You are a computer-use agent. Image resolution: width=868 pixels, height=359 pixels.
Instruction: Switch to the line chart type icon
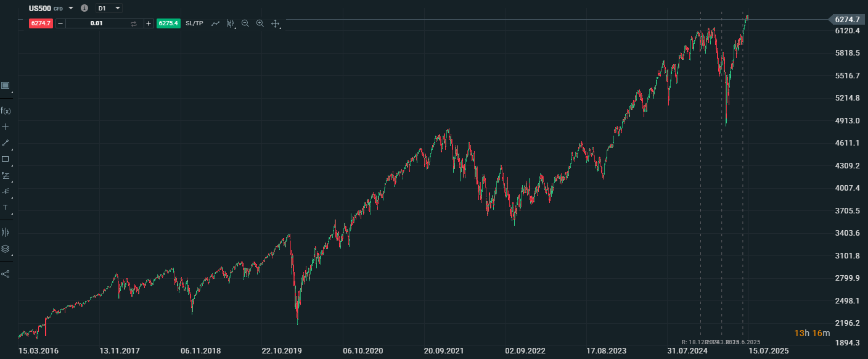[215, 23]
